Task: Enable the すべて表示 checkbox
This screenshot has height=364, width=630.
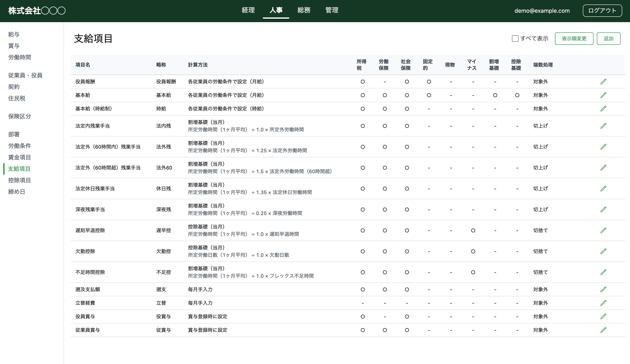Action: (515, 39)
